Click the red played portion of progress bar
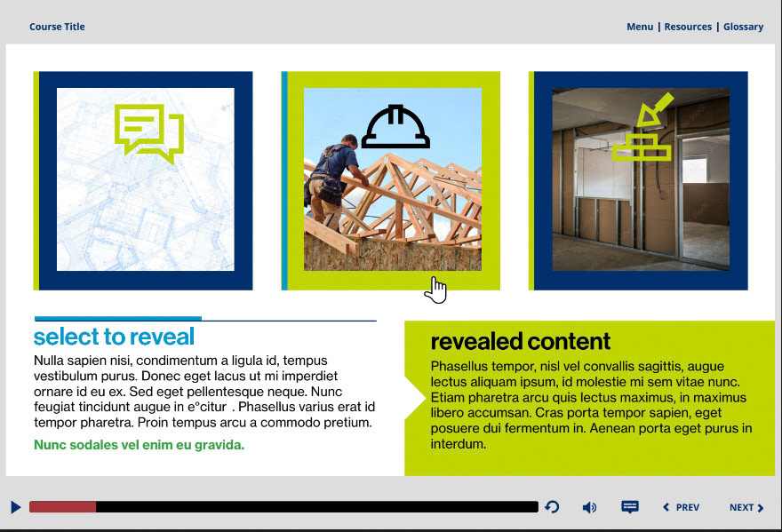Viewport: 782px width, 532px height. tap(63, 507)
